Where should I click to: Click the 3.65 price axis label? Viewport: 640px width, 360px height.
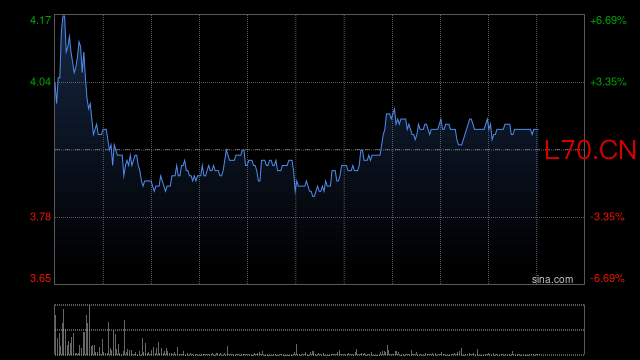coord(40,278)
